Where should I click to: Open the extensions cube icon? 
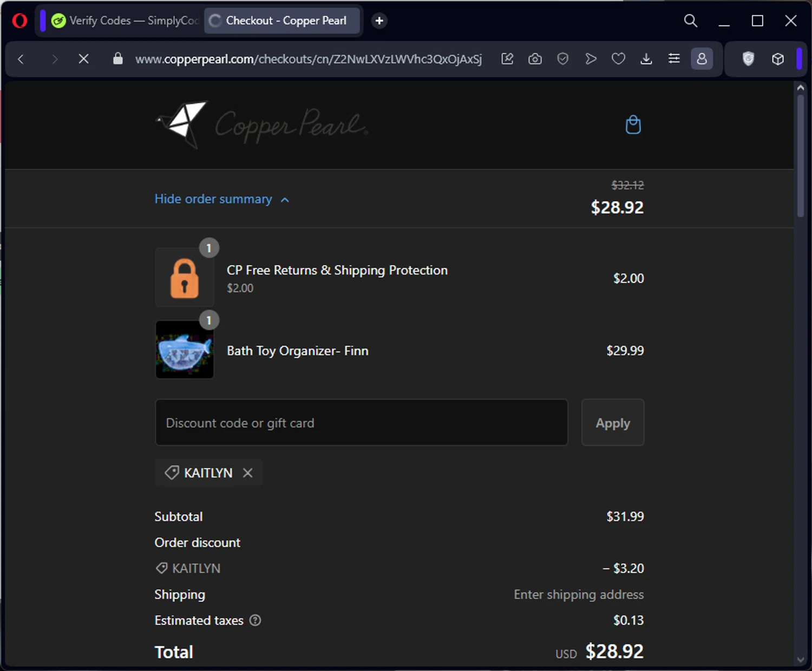(x=778, y=58)
